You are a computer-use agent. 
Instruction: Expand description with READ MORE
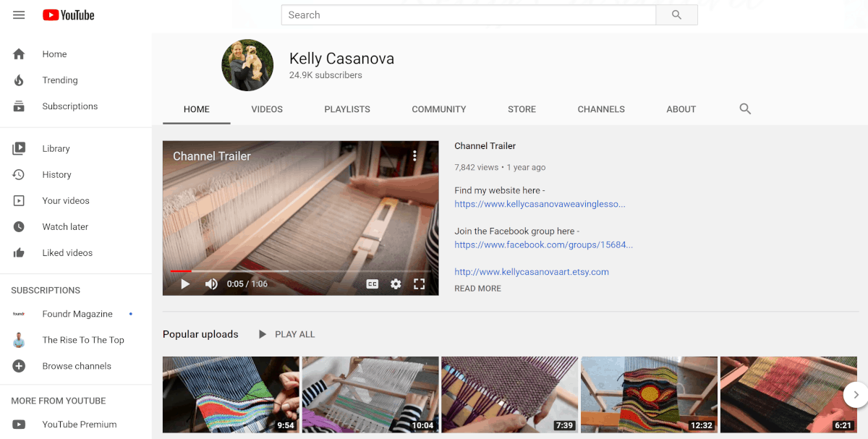(x=477, y=289)
